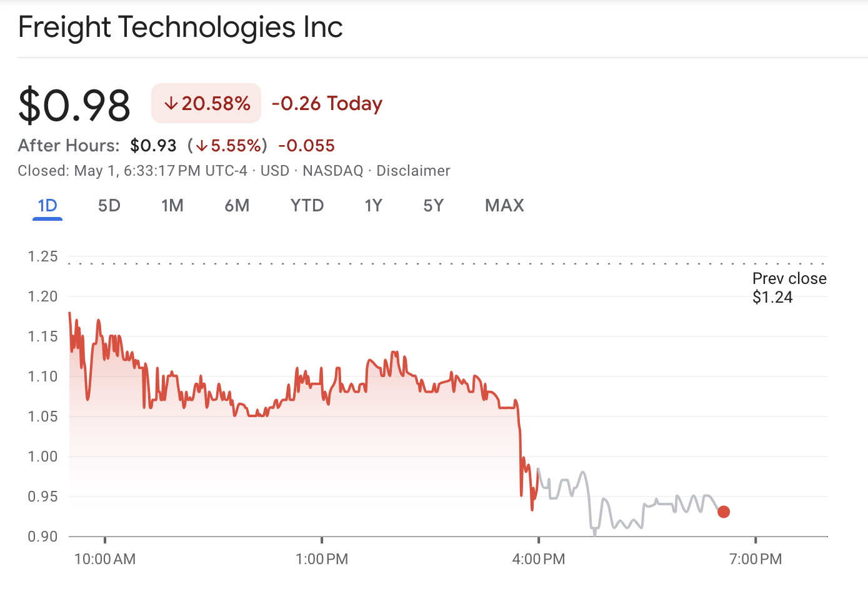This screenshot has height=596, width=868.
Task: Click the Freight Technologies Inc title
Action: pyautogui.click(x=181, y=27)
